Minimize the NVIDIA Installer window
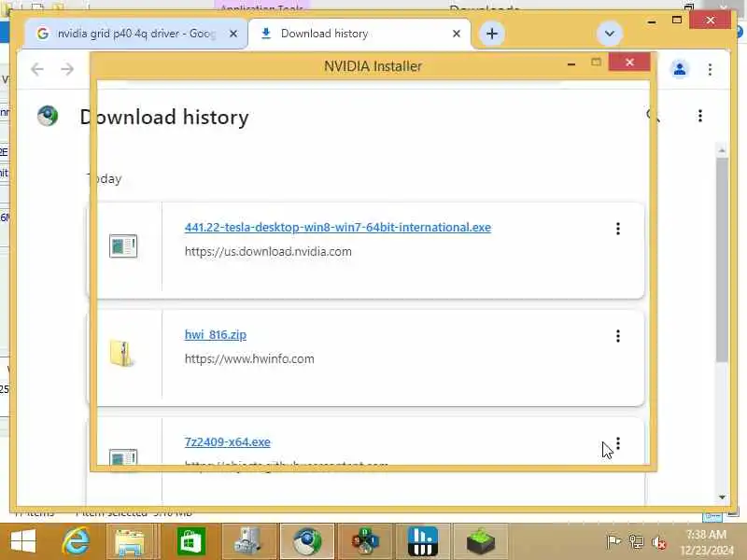Image resolution: width=747 pixels, height=560 pixels. (571, 63)
